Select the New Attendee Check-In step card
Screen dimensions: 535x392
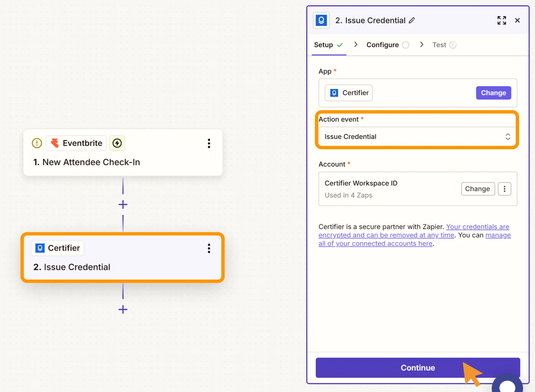(123, 152)
